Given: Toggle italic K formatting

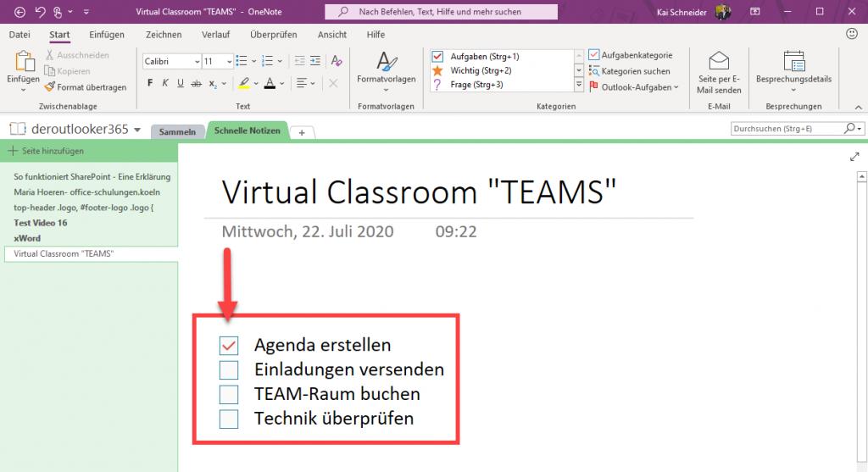Looking at the screenshot, I should click(165, 83).
